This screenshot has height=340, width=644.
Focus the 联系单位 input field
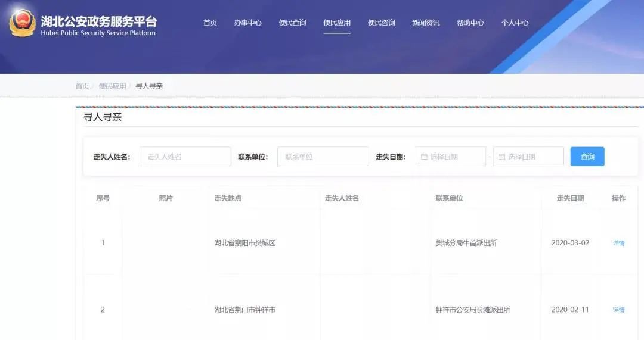[323, 157]
